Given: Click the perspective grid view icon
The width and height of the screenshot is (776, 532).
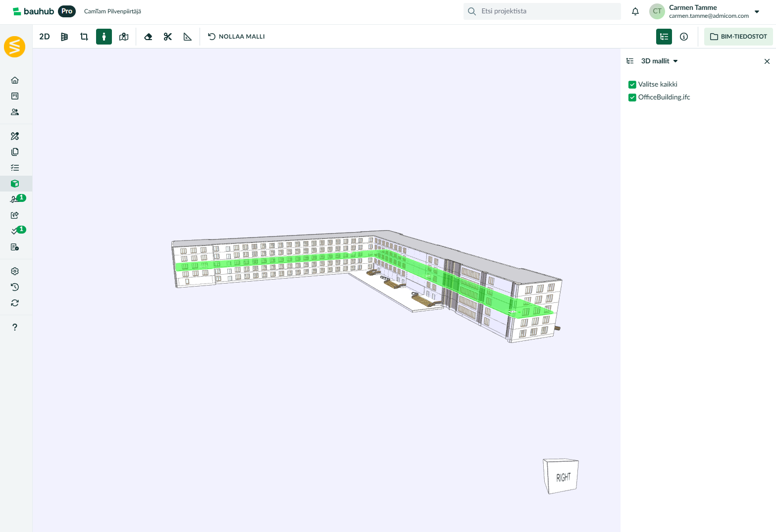Looking at the screenshot, I should point(64,37).
